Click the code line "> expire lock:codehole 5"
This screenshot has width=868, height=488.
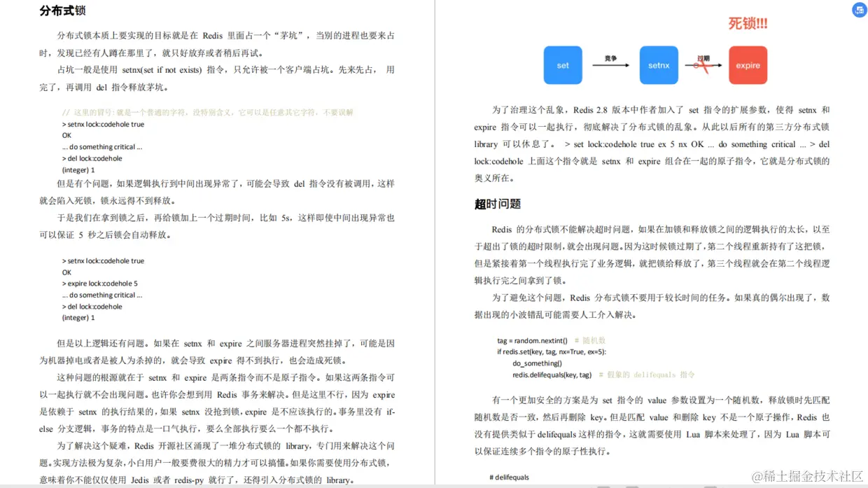tap(100, 284)
